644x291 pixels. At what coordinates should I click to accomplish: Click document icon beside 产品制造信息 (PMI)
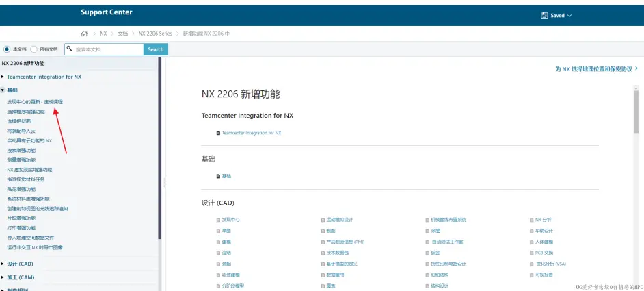point(323,242)
